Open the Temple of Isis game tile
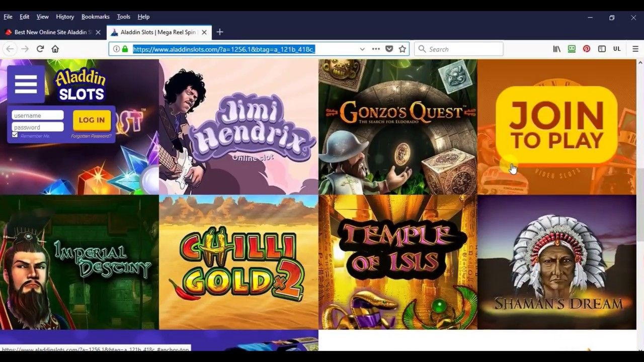Viewport: 644px width, 362px height. 397,262
